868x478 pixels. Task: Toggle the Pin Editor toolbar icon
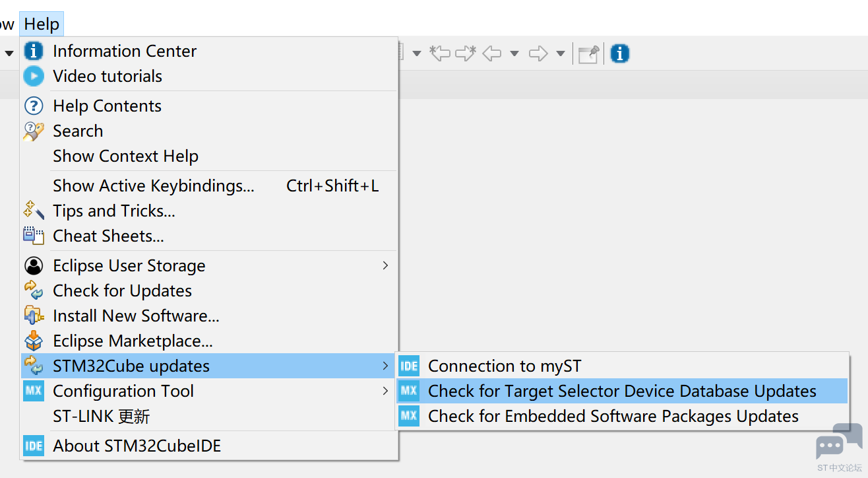[x=588, y=53]
